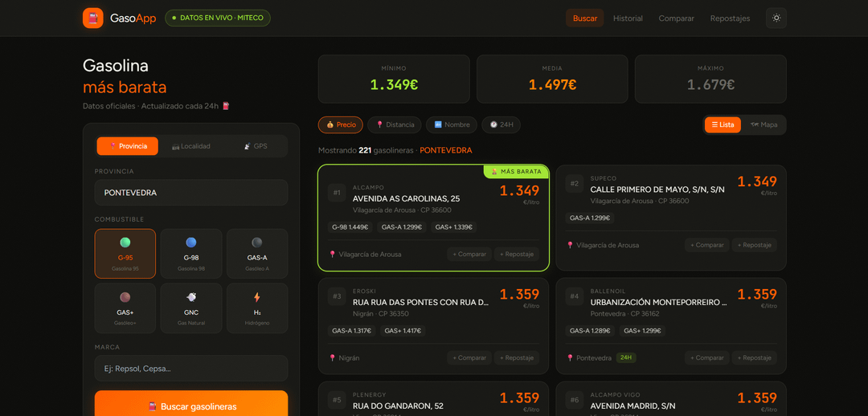
Task: Switch to the Localidad search tab
Action: pyautogui.click(x=191, y=146)
